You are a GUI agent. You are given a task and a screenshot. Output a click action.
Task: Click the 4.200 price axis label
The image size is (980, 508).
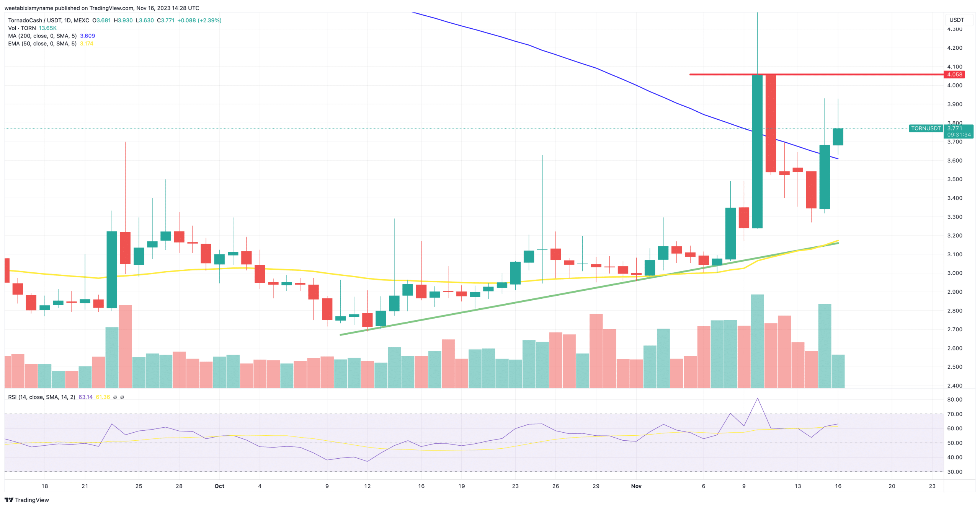pos(954,48)
